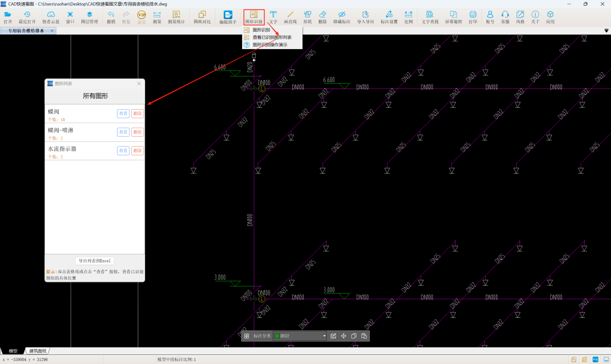This screenshot has width=611, height=364.
Task: Select the 文字 text tool
Action: click(x=273, y=17)
